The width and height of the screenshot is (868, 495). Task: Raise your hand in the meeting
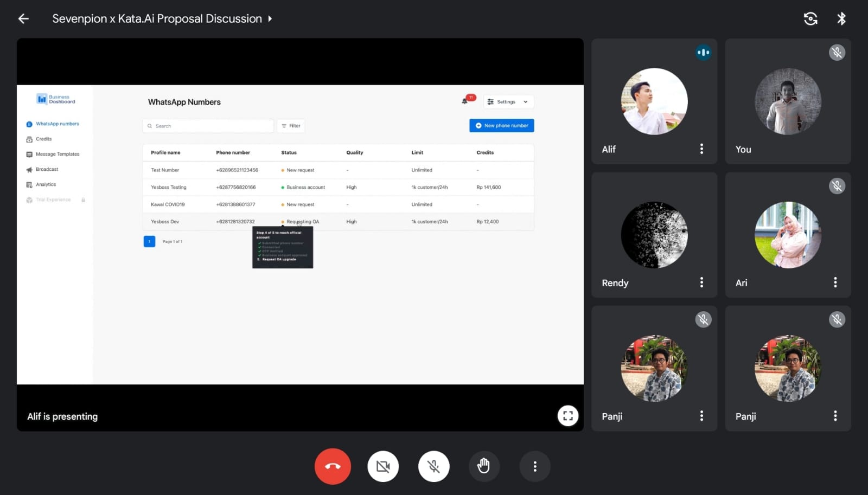coord(484,466)
